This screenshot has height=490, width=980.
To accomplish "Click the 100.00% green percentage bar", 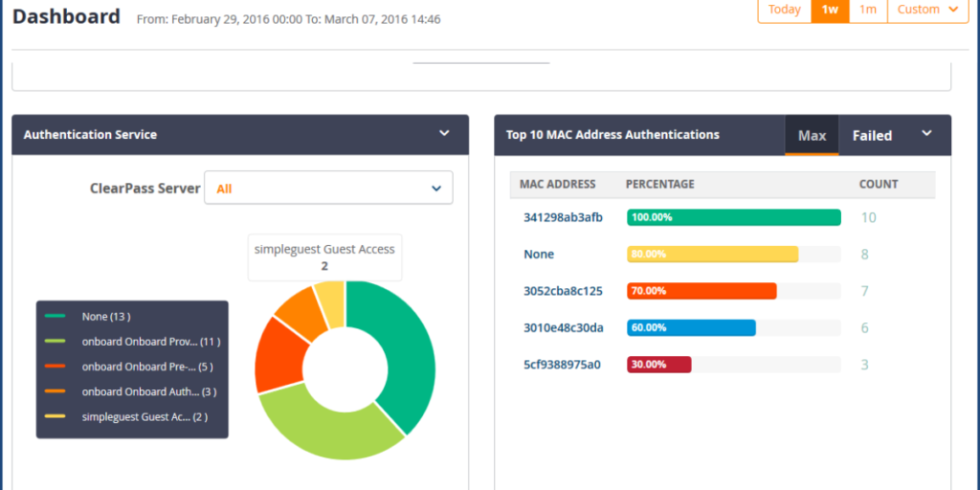I will [x=734, y=217].
